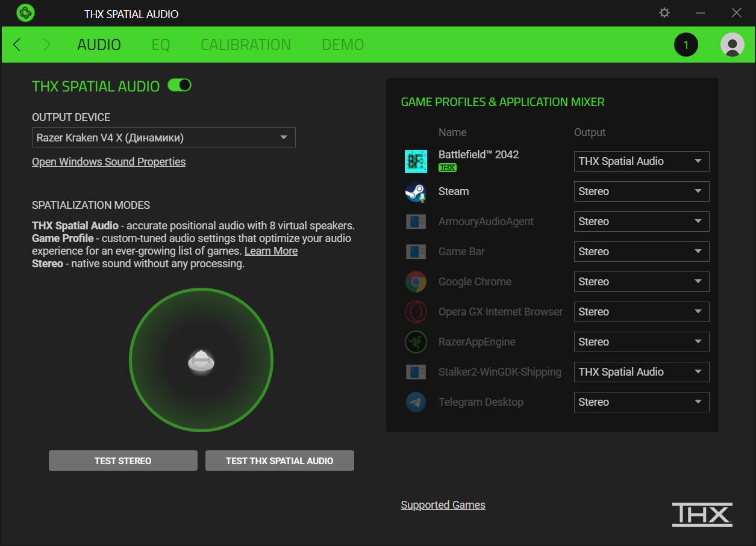Click the TEST STEREO button
Screen dimensions: 756x546
(123, 461)
